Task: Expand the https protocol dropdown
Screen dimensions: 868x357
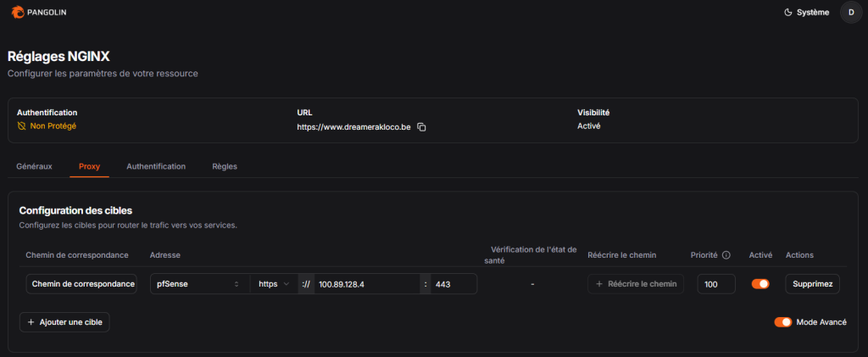Action: (x=274, y=284)
